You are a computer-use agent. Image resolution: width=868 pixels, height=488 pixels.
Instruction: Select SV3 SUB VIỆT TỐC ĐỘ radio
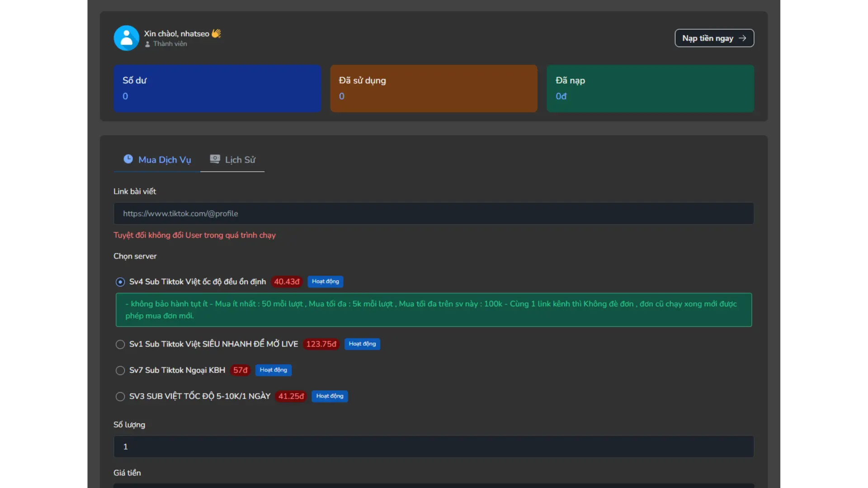click(120, 397)
